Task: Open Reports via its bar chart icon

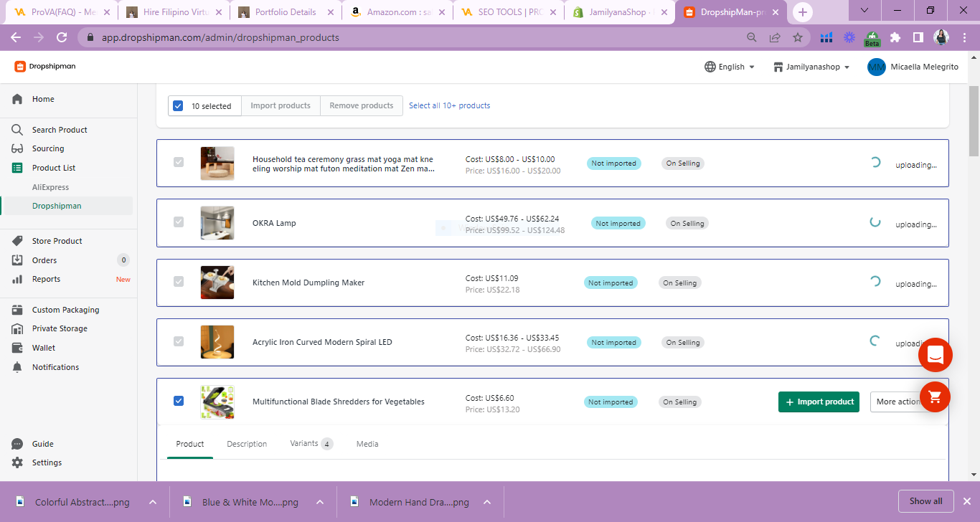Action: [x=17, y=279]
